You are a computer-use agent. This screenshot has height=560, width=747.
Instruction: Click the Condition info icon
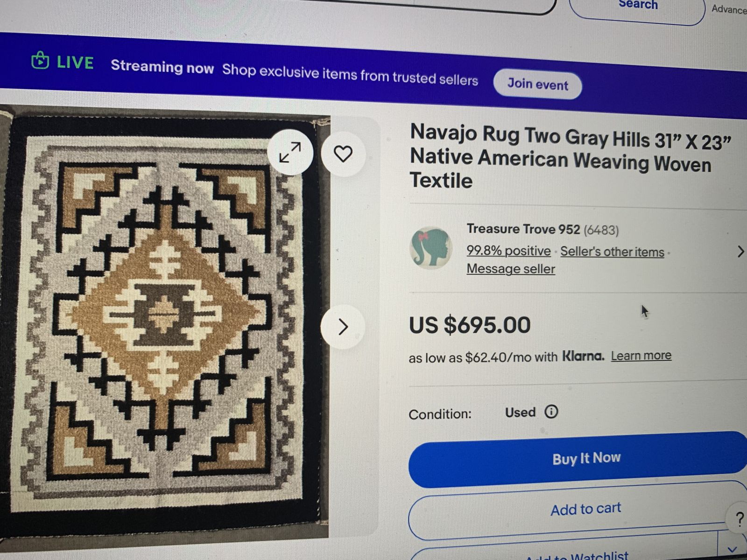551,412
